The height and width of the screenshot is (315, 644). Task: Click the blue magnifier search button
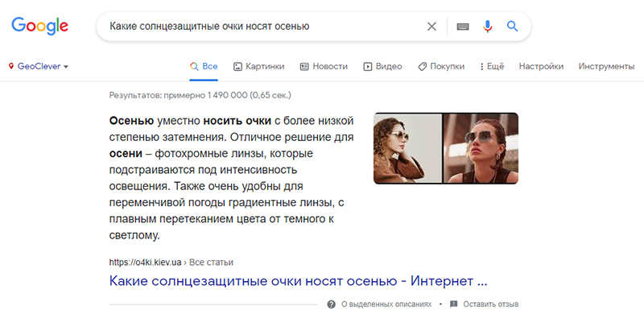512,27
